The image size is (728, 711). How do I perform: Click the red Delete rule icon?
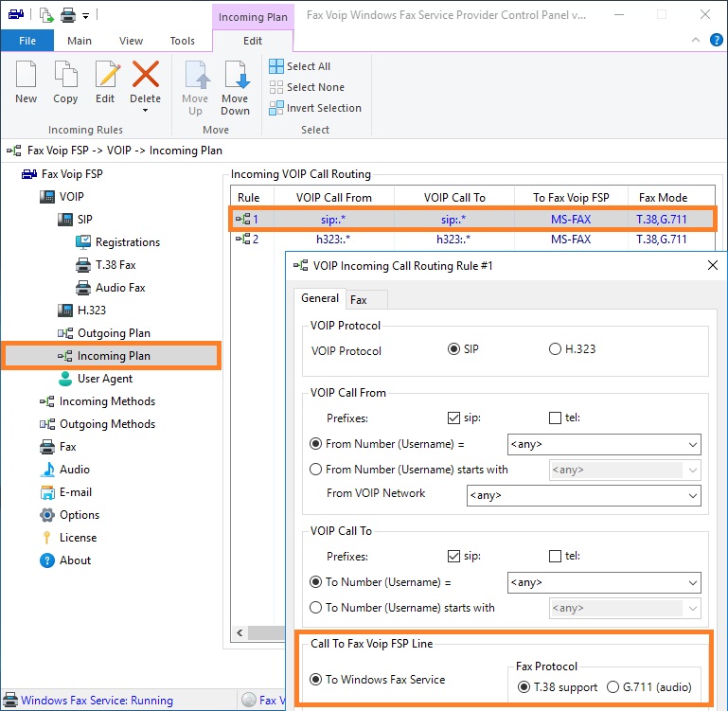tap(146, 74)
